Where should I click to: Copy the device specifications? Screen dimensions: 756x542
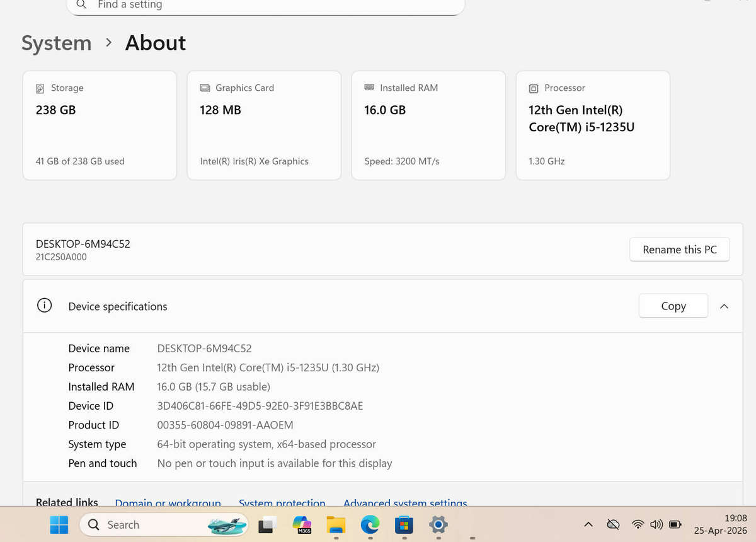pyautogui.click(x=673, y=306)
